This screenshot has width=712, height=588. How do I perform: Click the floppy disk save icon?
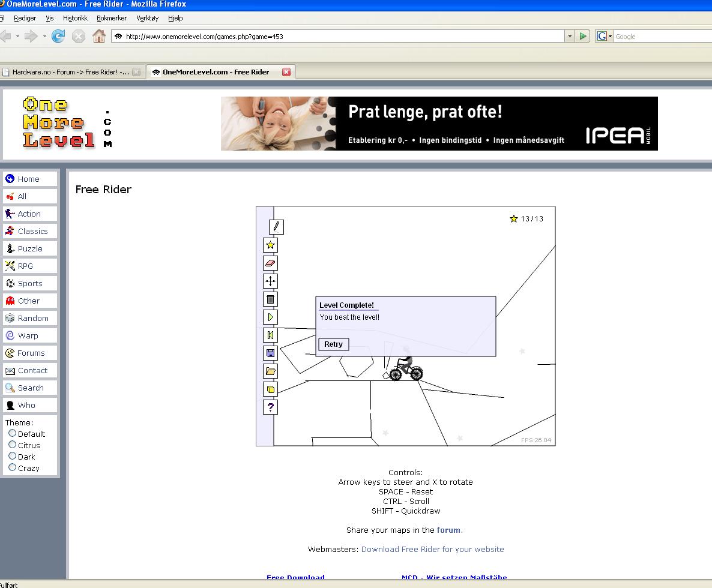pyautogui.click(x=270, y=353)
